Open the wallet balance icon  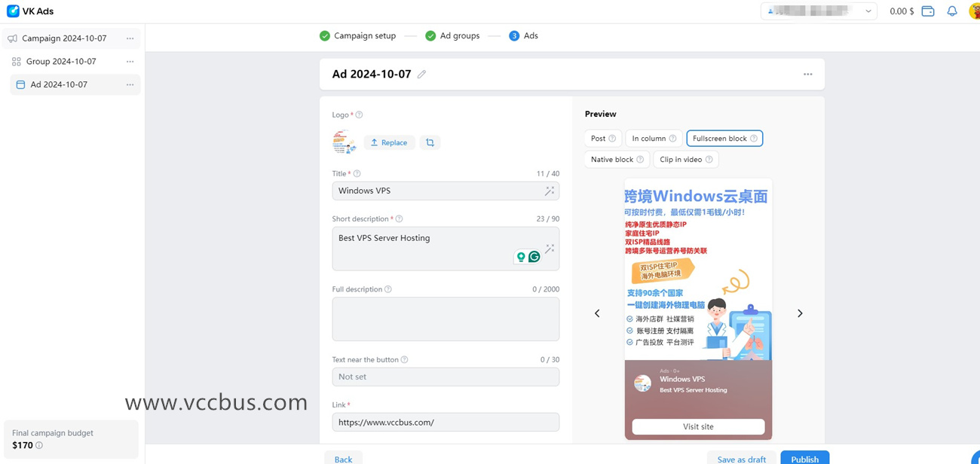point(929,11)
